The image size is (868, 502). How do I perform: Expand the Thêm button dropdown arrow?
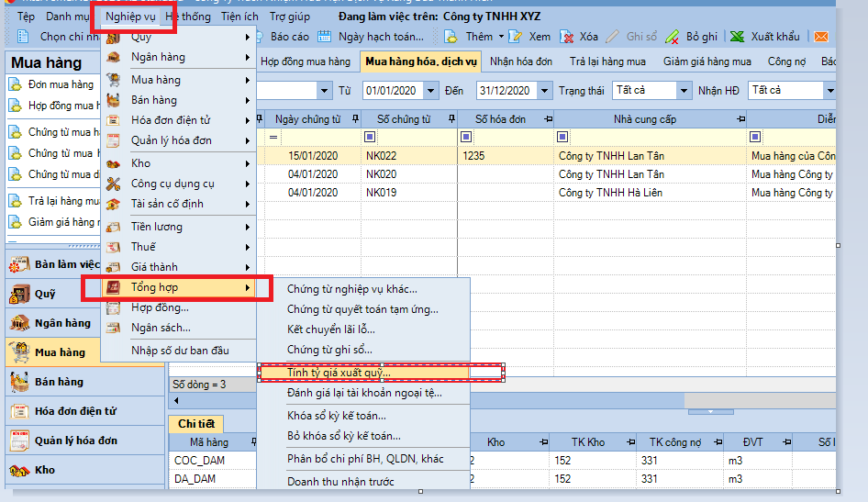tap(502, 37)
